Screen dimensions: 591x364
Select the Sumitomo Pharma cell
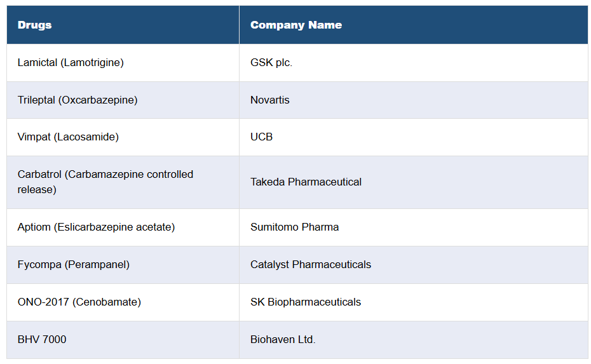[294, 227]
